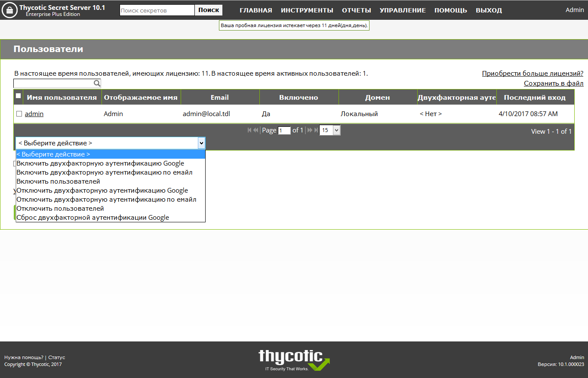Screen dimensions: 588x378
Task: Focus the users filter text field
Action: 53,83
